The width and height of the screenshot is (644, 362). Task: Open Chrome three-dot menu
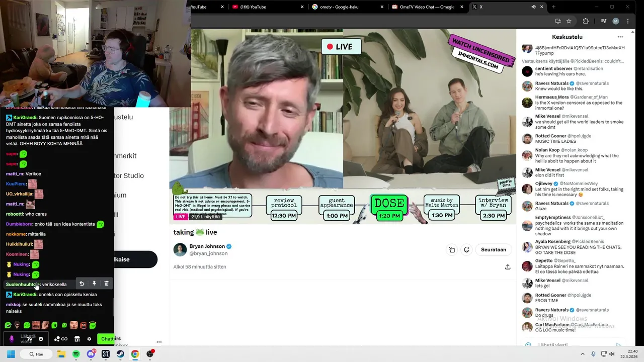coord(628,21)
